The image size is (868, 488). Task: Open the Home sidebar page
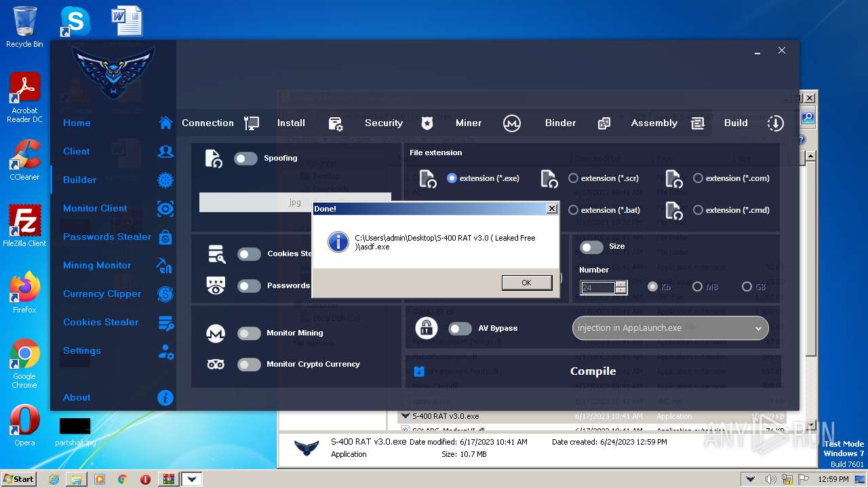coord(77,123)
